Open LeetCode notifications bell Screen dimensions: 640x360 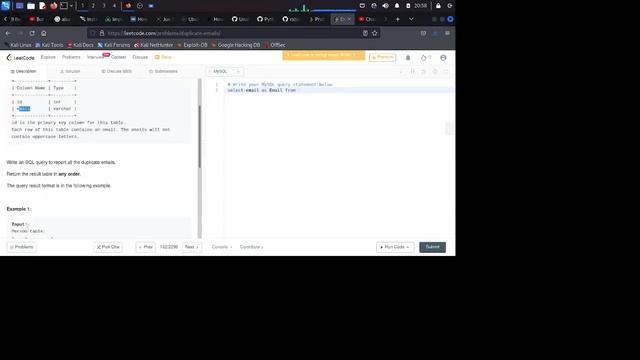408,58
